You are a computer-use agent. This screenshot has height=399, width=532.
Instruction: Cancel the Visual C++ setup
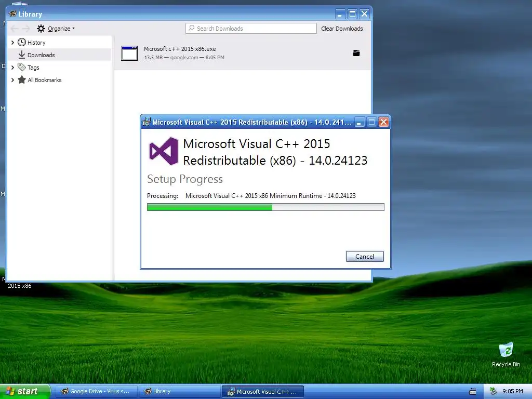(x=365, y=257)
